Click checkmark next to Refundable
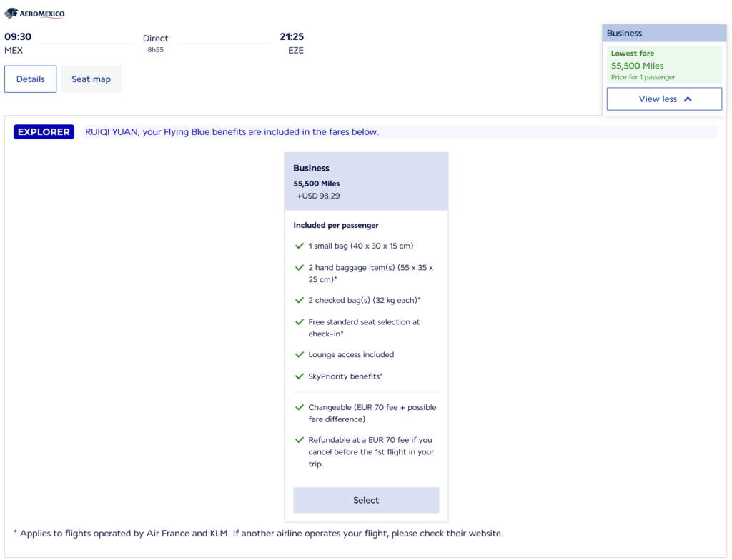Image resolution: width=732 pixels, height=560 pixels. (x=300, y=440)
